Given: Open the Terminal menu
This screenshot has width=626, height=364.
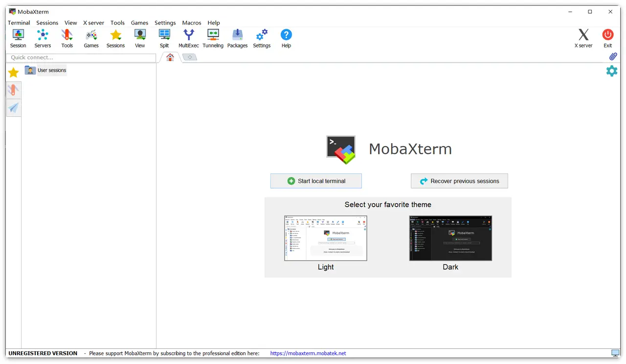Looking at the screenshot, I should tap(19, 22).
